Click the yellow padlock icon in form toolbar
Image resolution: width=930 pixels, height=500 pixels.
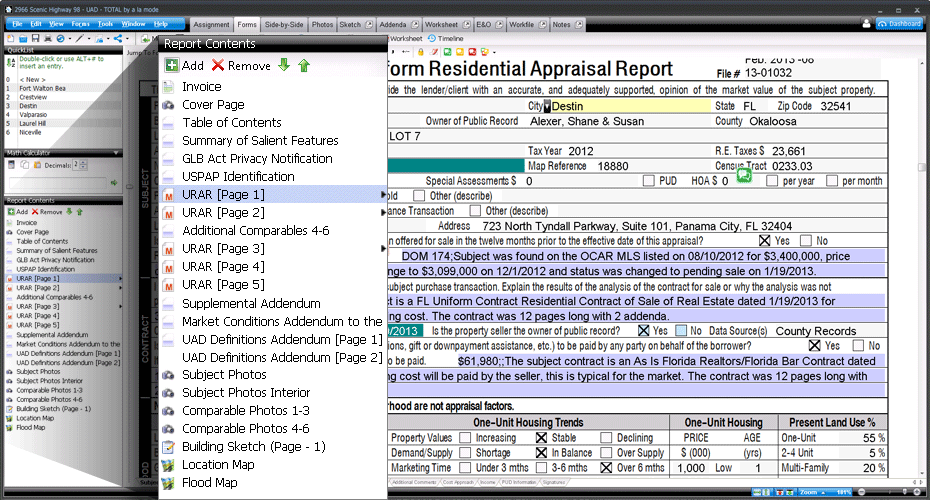(421, 52)
